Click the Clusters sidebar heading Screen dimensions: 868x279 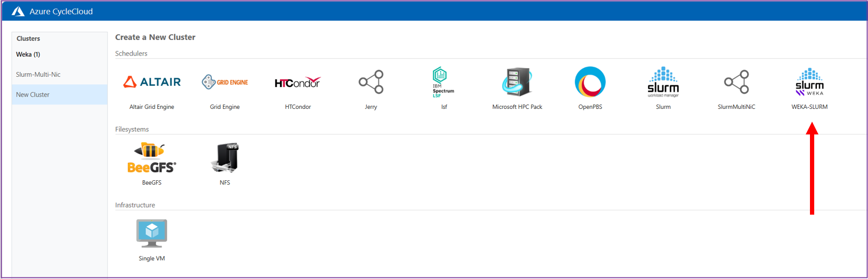point(28,38)
